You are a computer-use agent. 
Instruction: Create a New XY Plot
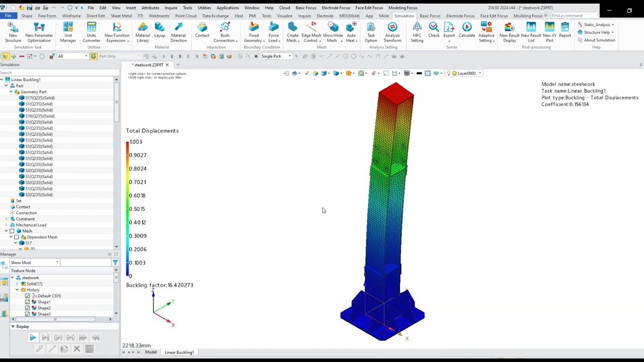(549, 32)
